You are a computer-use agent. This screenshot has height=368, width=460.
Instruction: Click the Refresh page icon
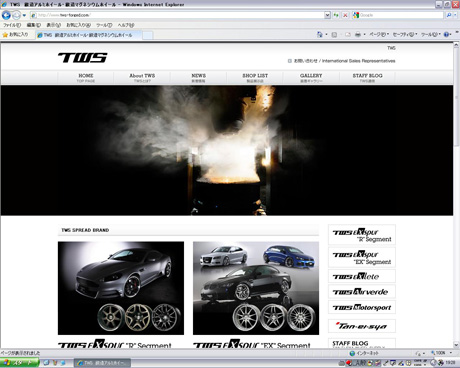(336, 15)
